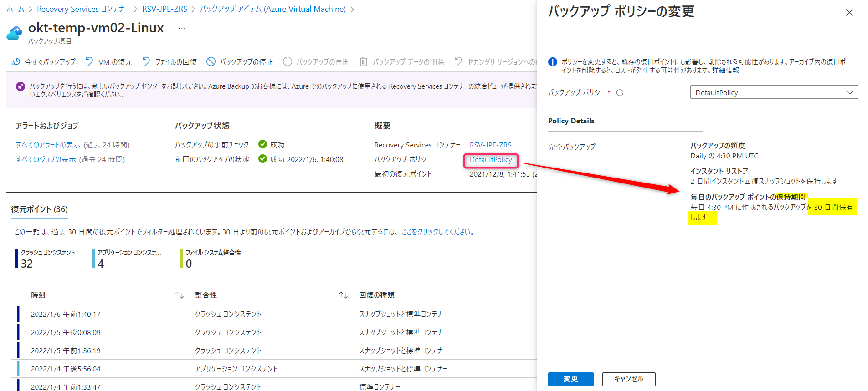Click green success icon for バックアップの事前チェック
Image resolution: width=868 pixels, height=391 pixels.
coord(262,144)
